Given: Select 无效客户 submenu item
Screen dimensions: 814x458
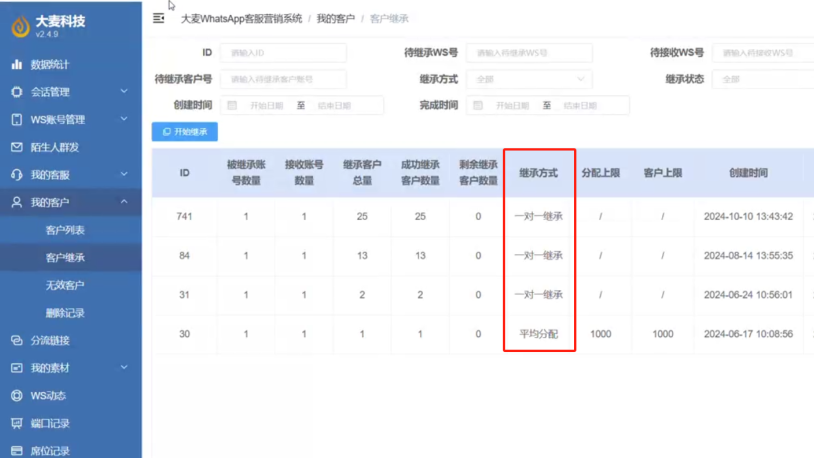Looking at the screenshot, I should pos(71,285).
